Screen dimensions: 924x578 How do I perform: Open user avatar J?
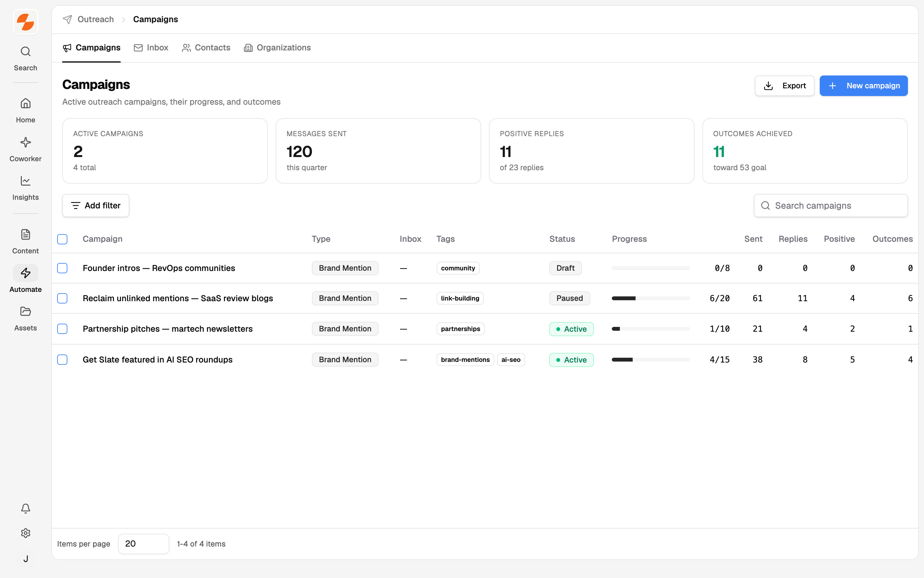26,559
